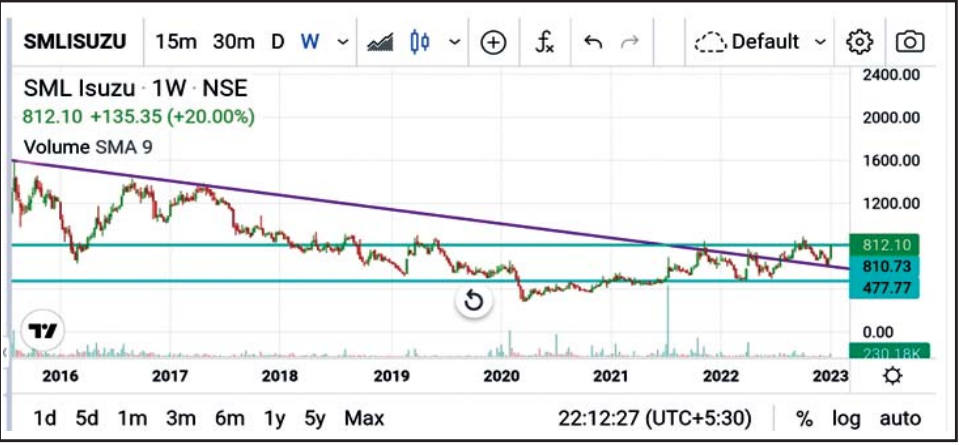Click the reset chart view circular arrow

pos(475,301)
